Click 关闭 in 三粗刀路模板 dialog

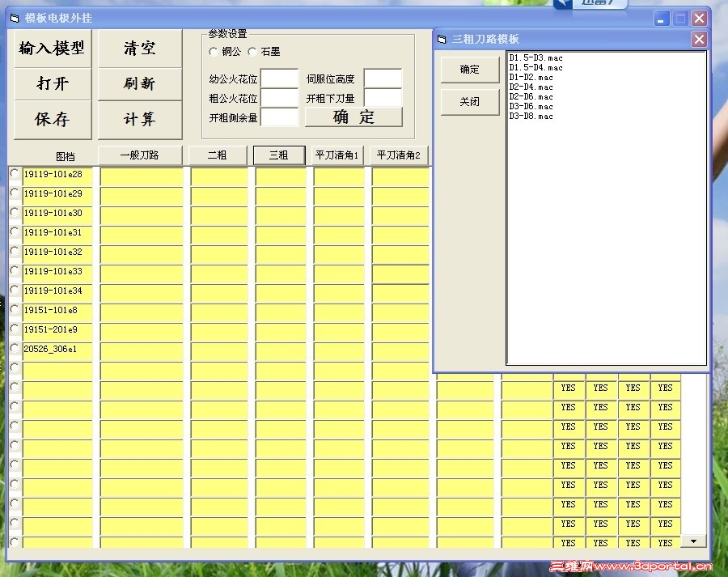coord(469,102)
